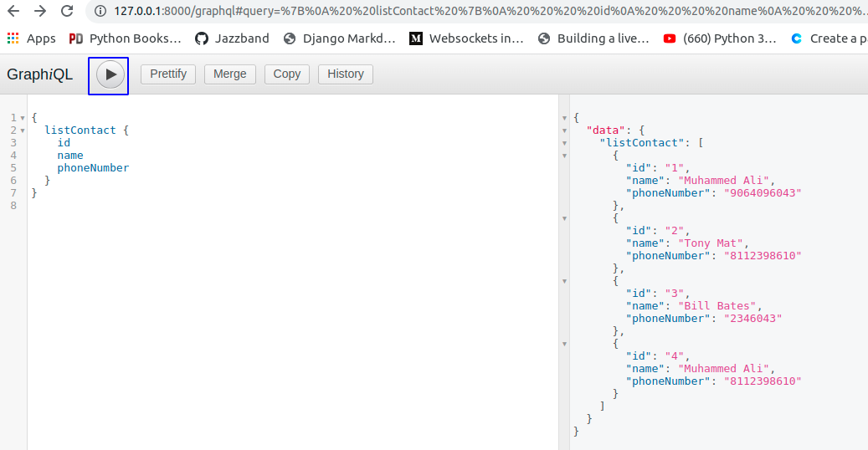The height and width of the screenshot is (450, 868).
Task: Open the Python Books bookmark
Action: point(125,38)
